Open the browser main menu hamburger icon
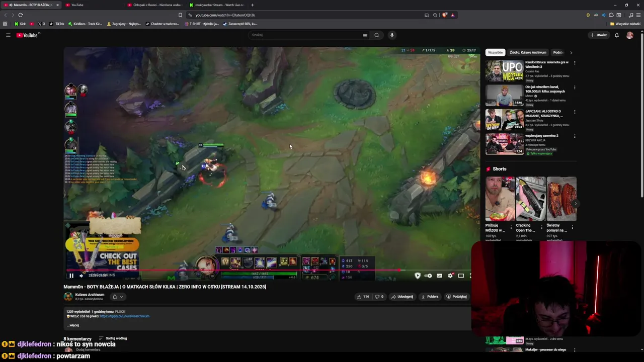Image resolution: width=644 pixels, height=362 pixels. (x=638, y=15)
